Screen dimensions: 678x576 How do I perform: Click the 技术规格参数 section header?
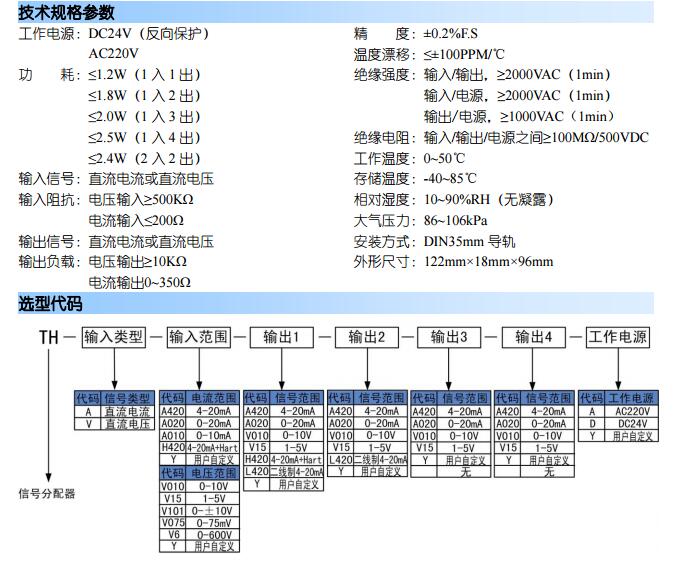point(66,13)
